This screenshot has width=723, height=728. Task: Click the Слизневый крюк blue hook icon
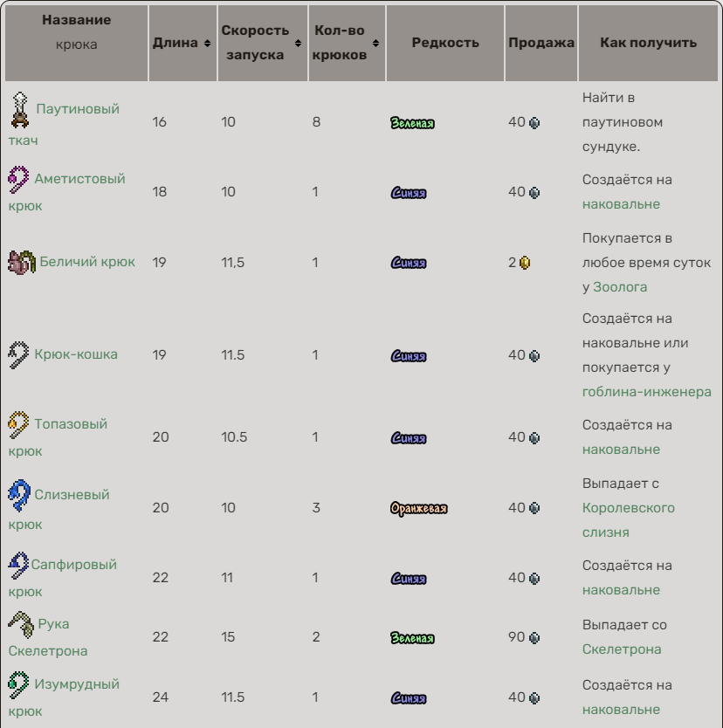(x=18, y=496)
